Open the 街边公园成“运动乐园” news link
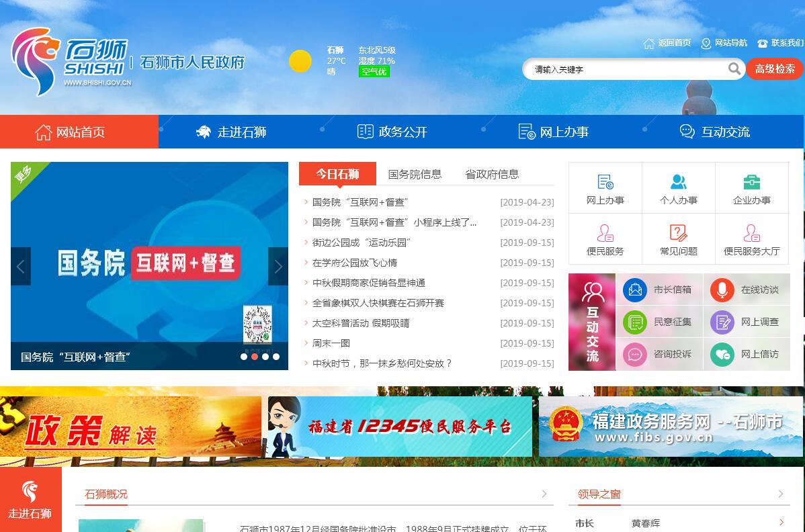Image resolution: width=805 pixels, height=532 pixels. tap(362, 242)
